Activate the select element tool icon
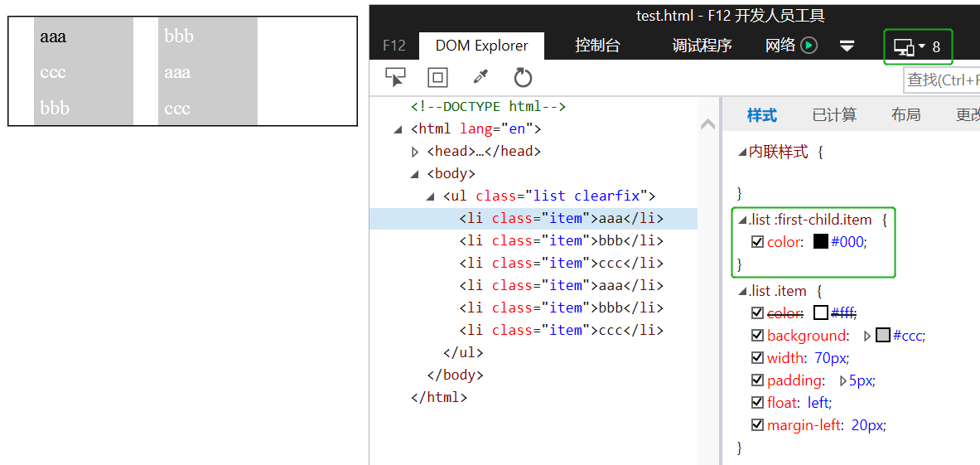 click(396, 78)
